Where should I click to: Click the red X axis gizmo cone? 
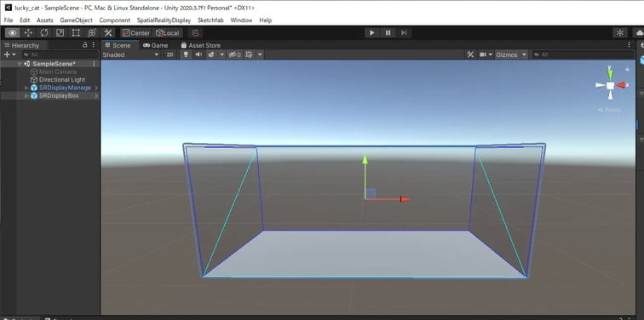point(622,85)
